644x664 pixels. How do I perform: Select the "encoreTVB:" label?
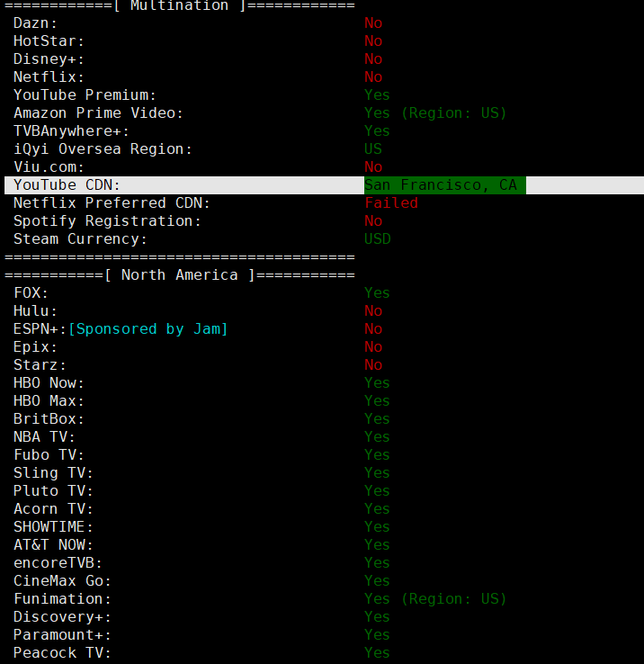point(58,563)
